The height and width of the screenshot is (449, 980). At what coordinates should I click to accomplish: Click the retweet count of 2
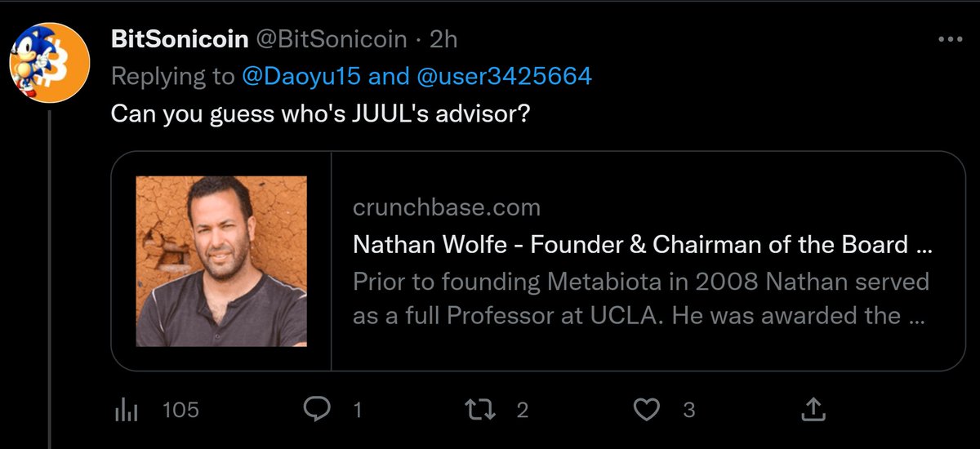(522, 410)
